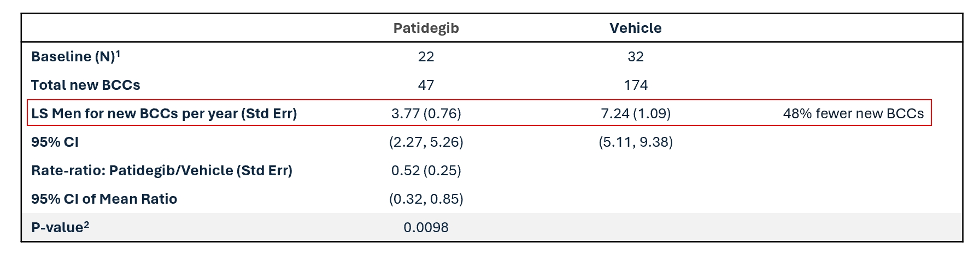Image resolution: width=980 pixels, height=253 pixels.
Task: Click the value 7.24 (1.09)
Action: [635, 113]
